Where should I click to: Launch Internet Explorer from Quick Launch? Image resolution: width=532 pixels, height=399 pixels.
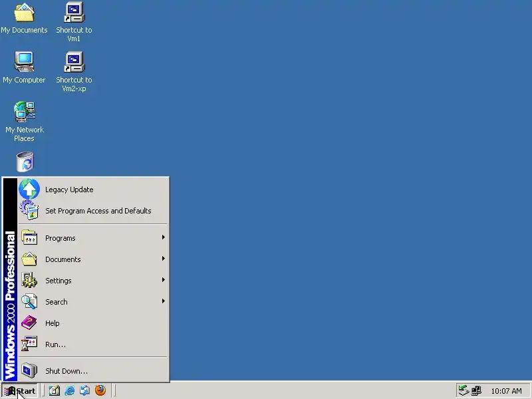click(70, 390)
